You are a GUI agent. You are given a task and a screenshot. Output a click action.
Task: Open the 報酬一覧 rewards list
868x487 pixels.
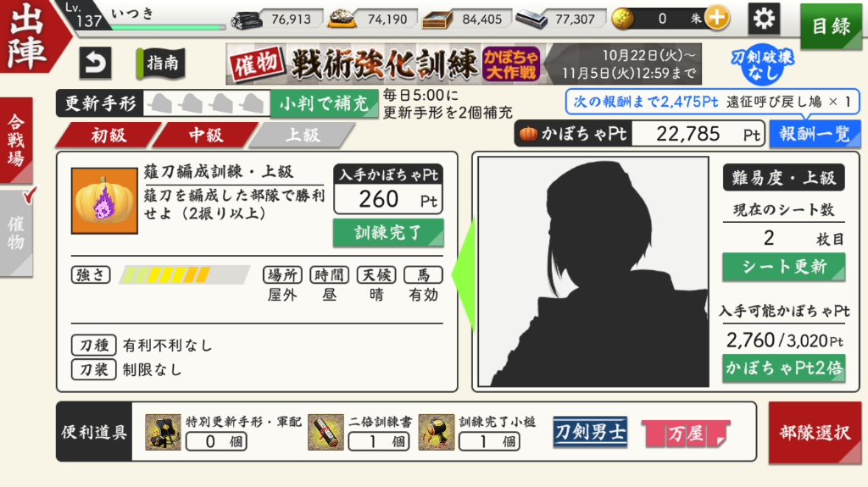coord(815,134)
